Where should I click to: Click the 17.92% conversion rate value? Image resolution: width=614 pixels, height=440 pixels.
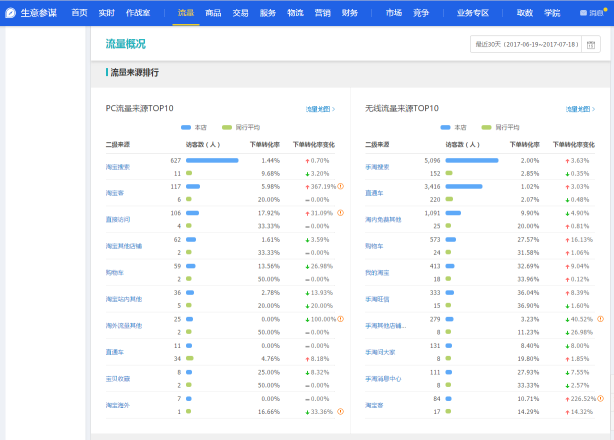coord(269,213)
